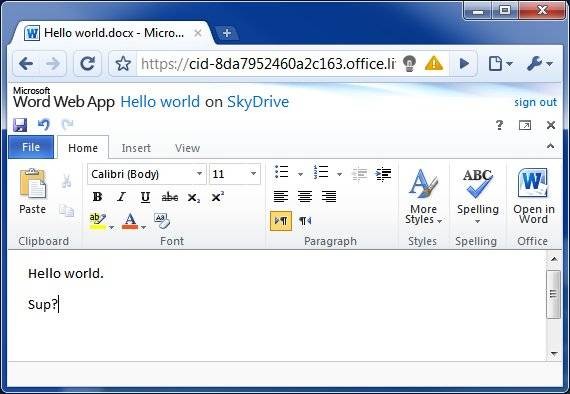Click the sign out link
The height and width of the screenshot is (394, 570).
pyautogui.click(x=535, y=102)
